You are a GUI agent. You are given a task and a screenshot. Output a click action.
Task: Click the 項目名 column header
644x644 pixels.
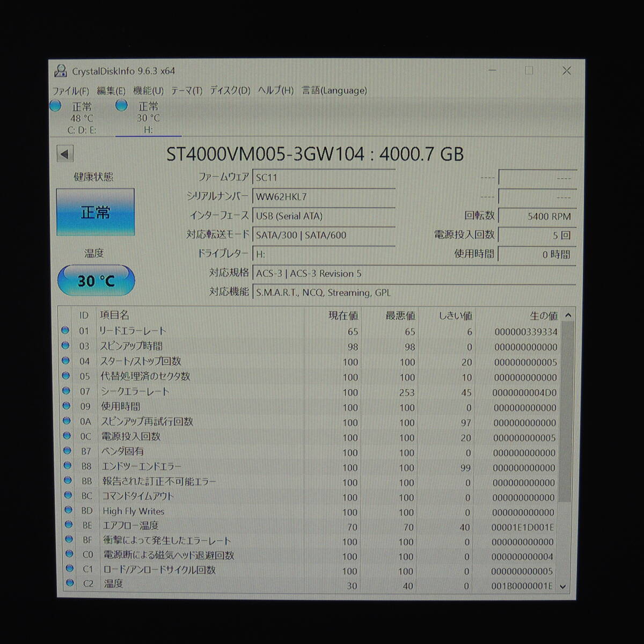tap(200, 316)
